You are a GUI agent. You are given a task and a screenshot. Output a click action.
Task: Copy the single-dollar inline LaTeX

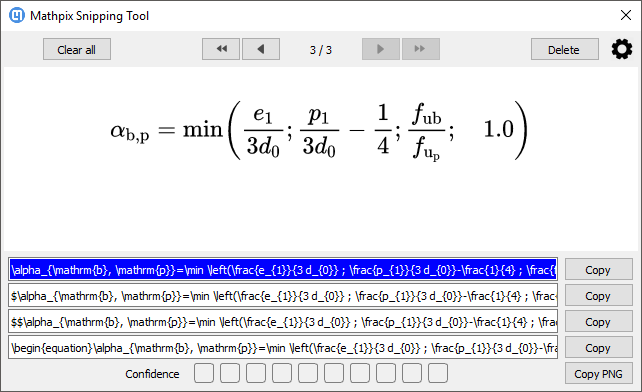point(599,295)
